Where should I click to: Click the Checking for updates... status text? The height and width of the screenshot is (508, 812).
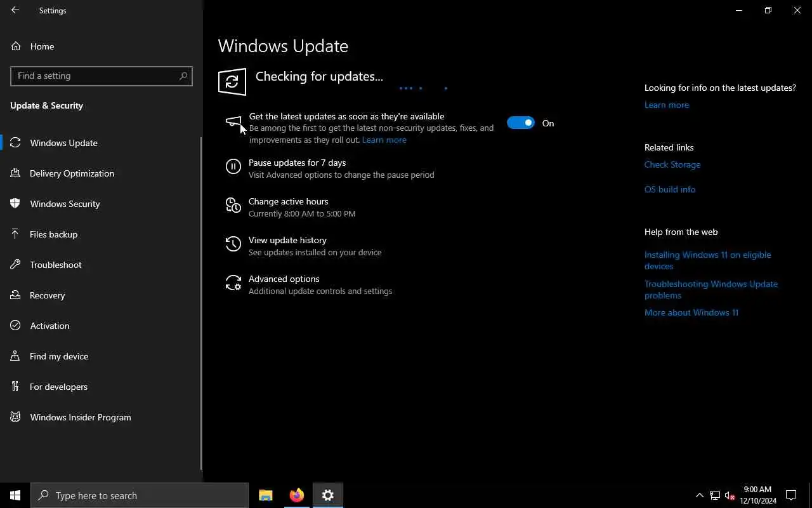pos(319,76)
